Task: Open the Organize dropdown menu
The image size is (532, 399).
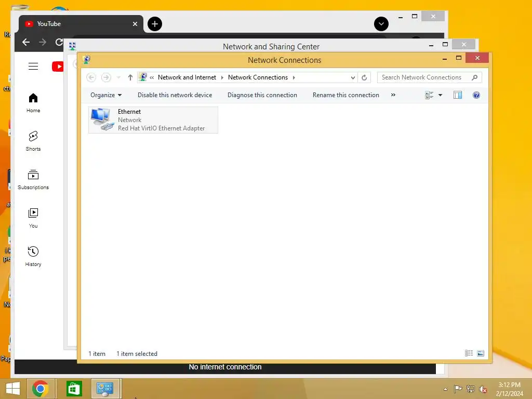Action: click(x=106, y=95)
